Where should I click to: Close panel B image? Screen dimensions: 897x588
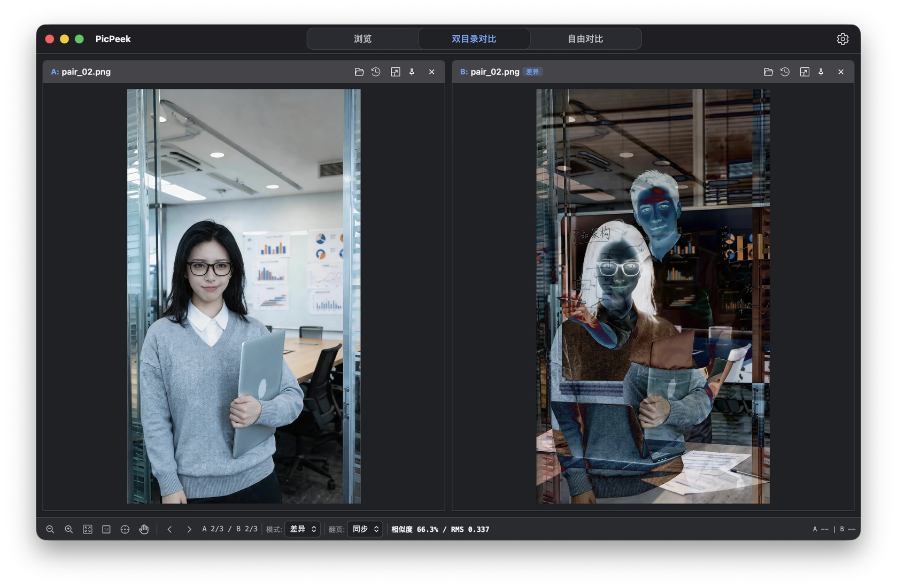[x=841, y=72]
